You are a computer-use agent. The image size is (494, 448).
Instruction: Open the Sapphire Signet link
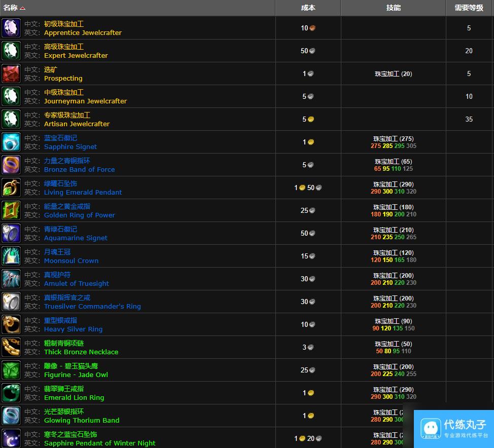click(70, 146)
